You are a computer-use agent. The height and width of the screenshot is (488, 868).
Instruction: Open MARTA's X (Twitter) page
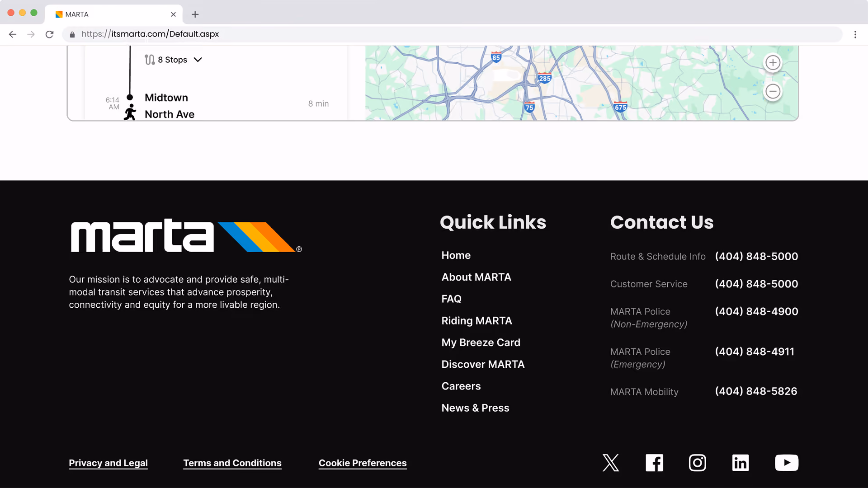pos(611,463)
